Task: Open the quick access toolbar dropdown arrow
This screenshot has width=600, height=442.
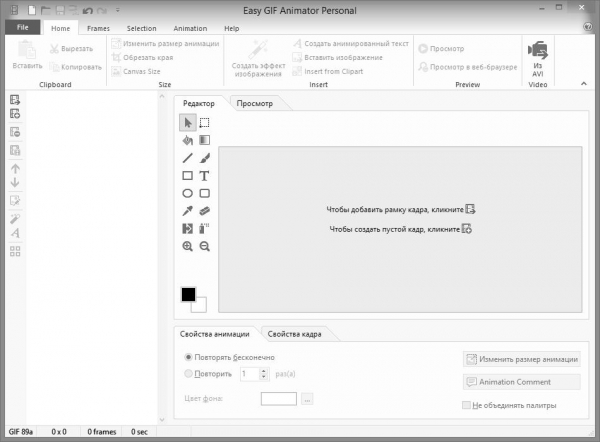Action: pos(117,10)
